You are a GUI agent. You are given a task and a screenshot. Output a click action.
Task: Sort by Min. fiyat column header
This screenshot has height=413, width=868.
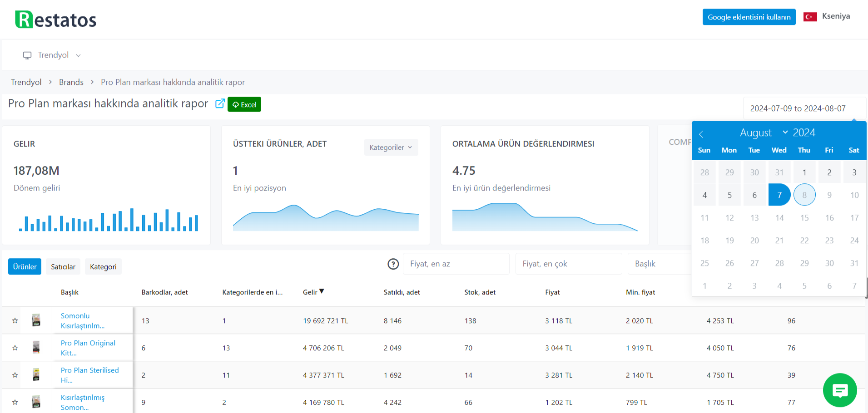[x=640, y=292]
